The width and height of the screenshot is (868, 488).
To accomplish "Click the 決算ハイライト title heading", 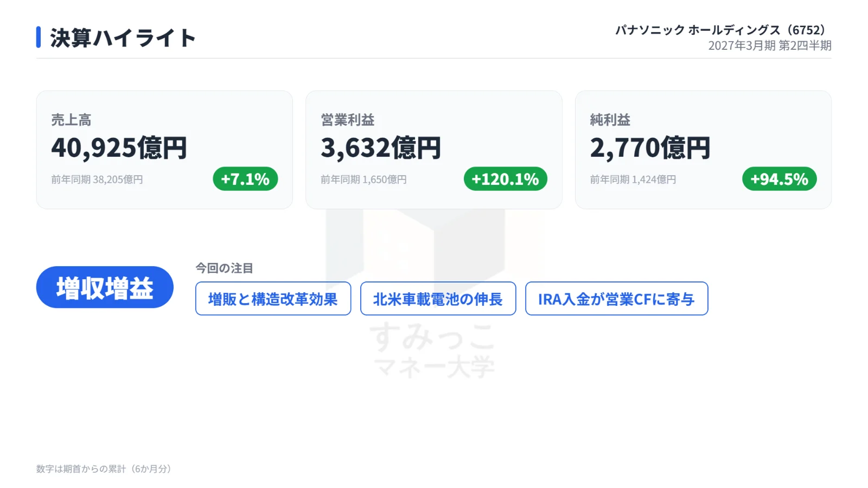I will (123, 38).
